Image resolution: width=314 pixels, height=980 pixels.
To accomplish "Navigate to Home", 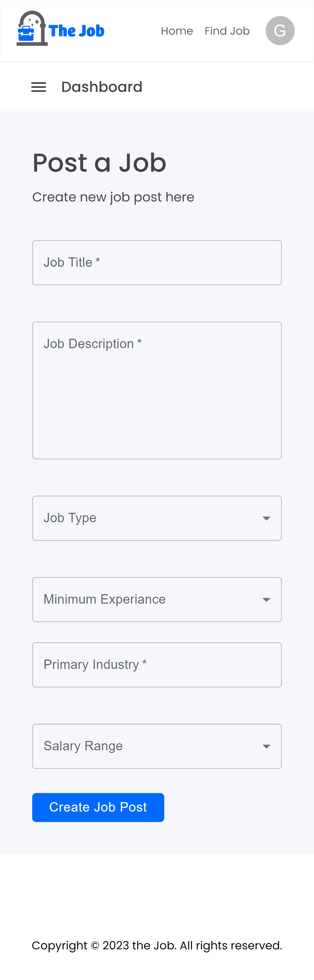I will pos(177,31).
